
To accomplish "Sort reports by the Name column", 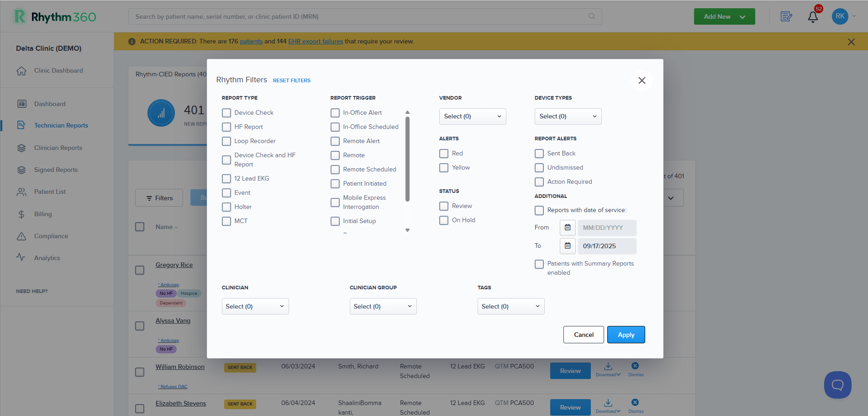I will tap(167, 227).
